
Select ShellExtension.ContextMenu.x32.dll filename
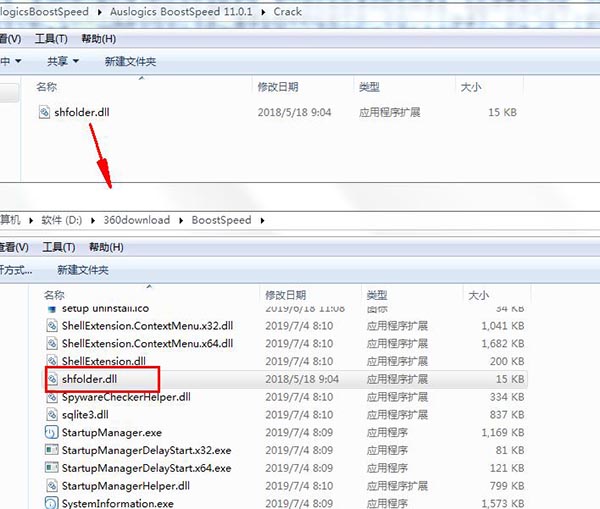(147, 326)
